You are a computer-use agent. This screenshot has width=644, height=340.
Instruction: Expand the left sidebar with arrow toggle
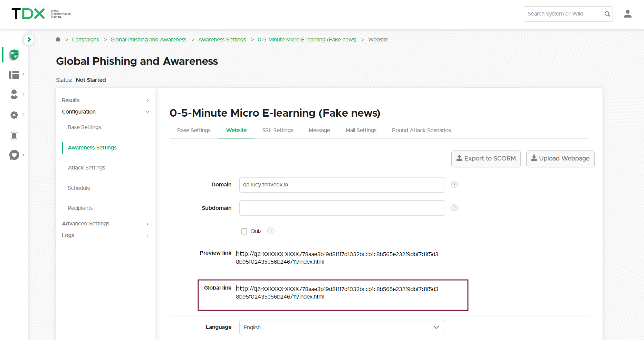(29, 39)
